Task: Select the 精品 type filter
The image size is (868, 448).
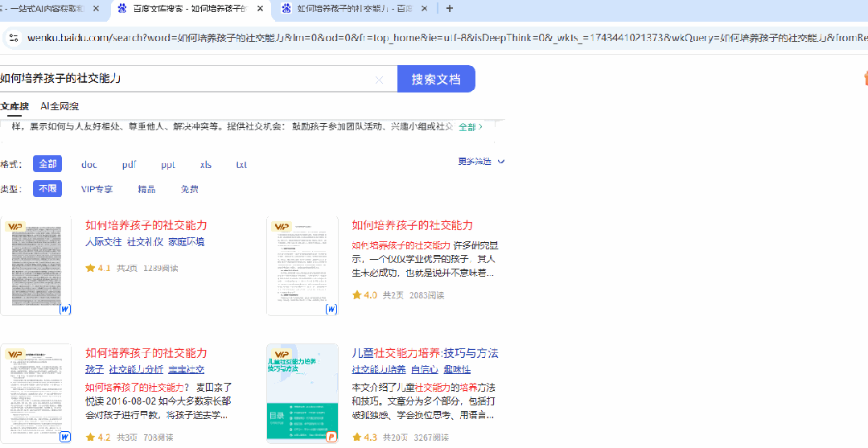Action: 146,189
